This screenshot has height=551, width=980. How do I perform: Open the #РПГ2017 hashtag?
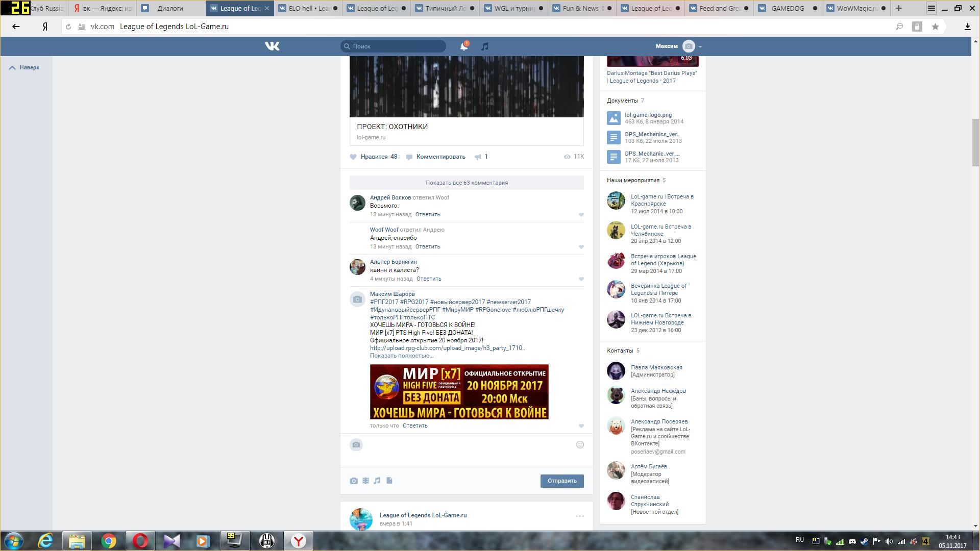[384, 302]
